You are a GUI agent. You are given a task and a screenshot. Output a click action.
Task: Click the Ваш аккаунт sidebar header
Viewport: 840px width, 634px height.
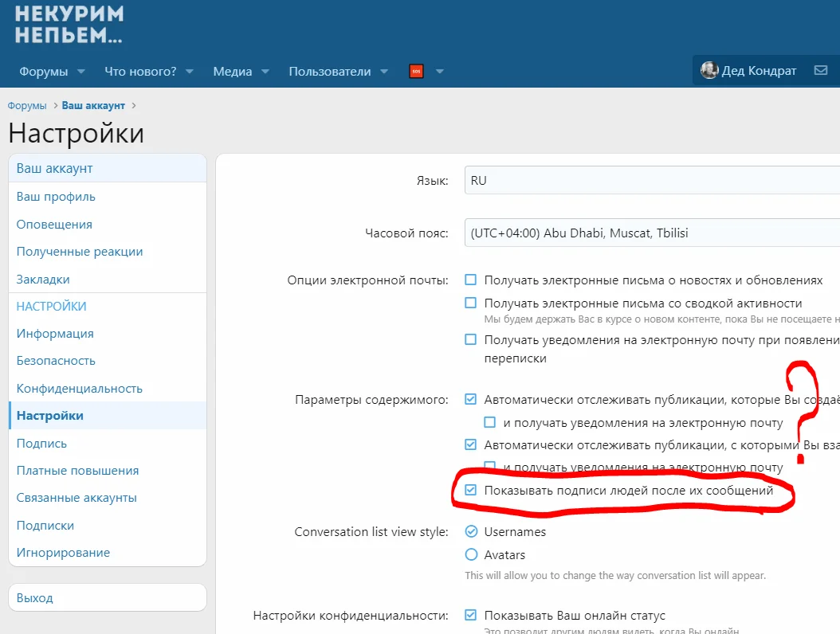108,168
